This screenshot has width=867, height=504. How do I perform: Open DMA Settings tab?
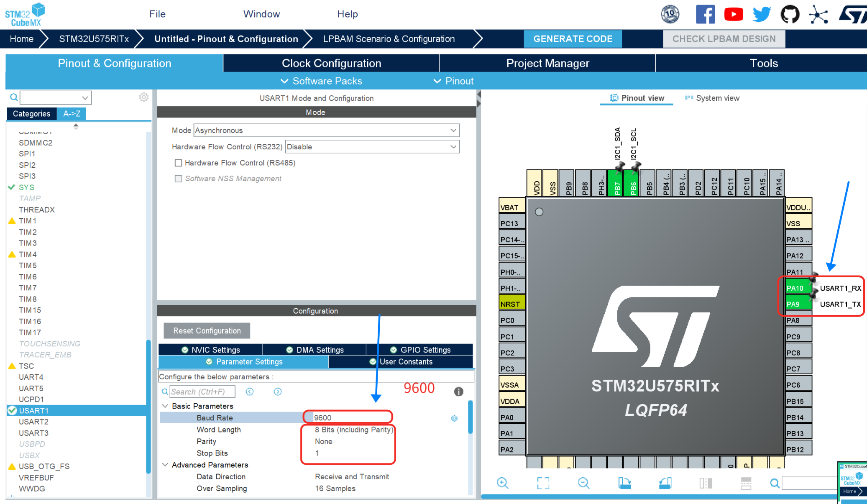(x=315, y=350)
